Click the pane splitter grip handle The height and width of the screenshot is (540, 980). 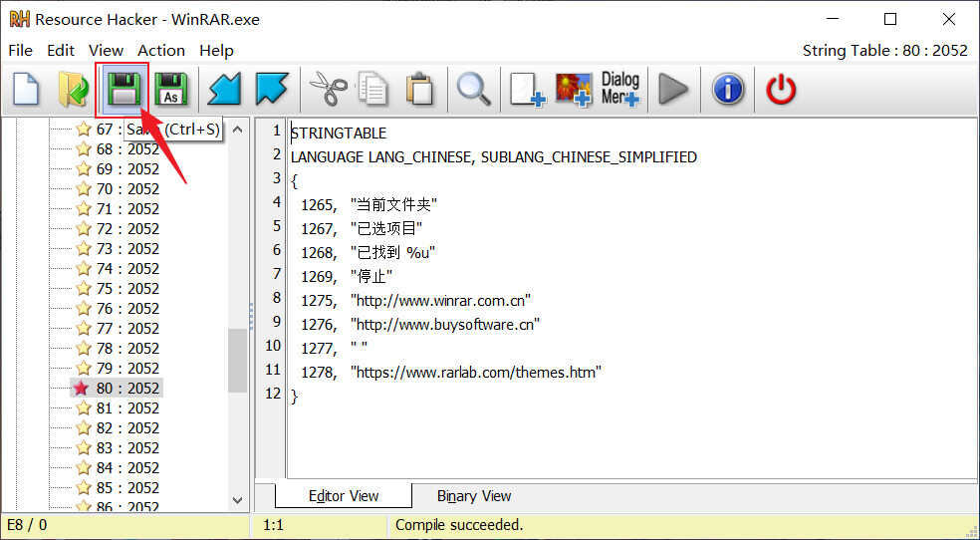(251, 317)
